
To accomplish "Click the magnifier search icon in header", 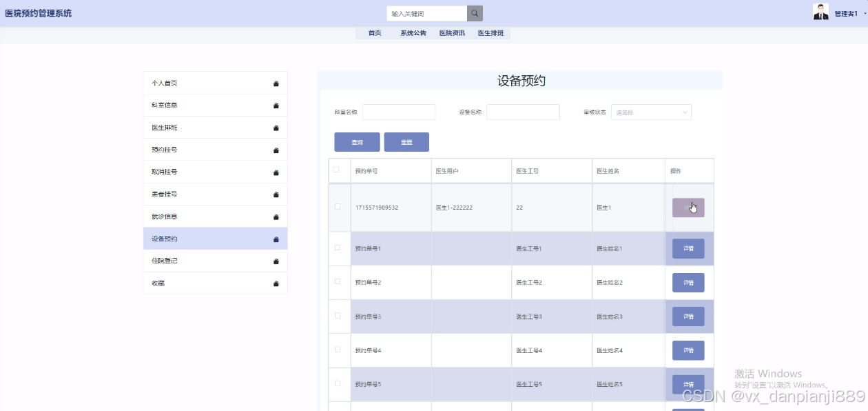I will (x=475, y=13).
